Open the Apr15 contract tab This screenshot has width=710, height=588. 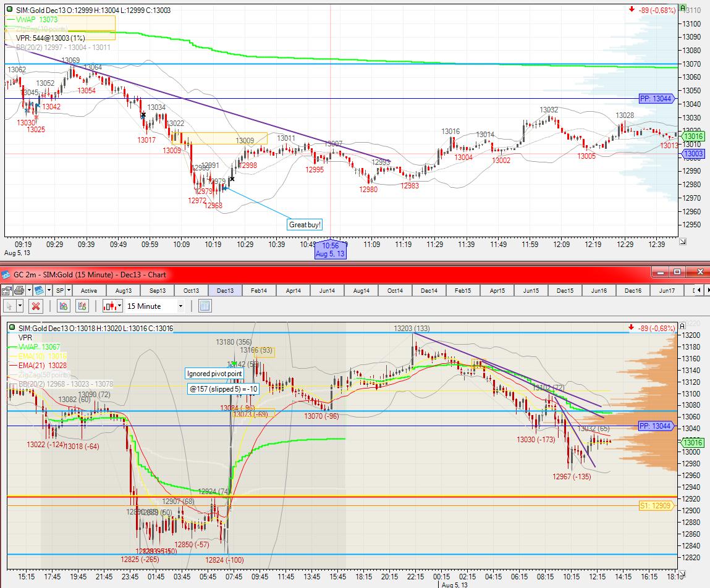point(497,291)
